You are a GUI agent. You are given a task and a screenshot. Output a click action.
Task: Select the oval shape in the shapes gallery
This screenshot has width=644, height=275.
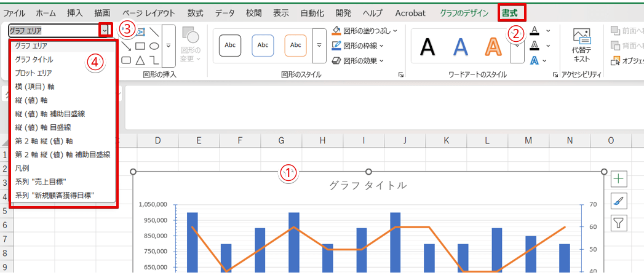tap(154, 46)
